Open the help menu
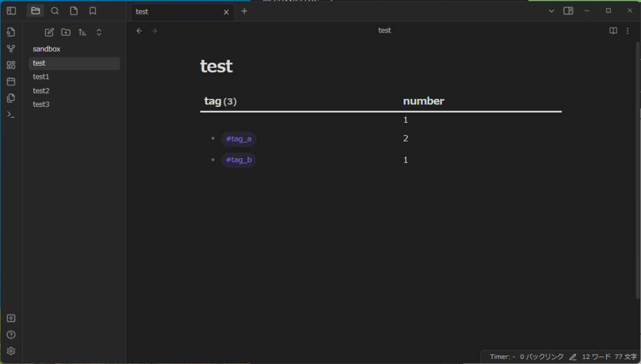641x364 pixels. [x=11, y=335]
